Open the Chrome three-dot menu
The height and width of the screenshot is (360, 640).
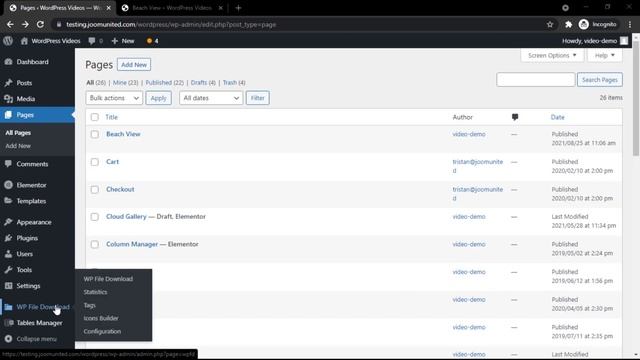coord(630,24)
